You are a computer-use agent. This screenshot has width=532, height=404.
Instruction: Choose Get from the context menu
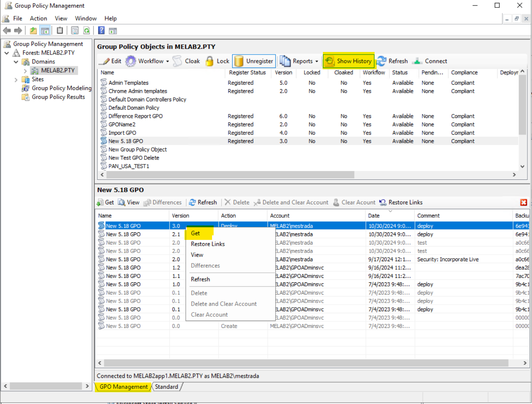[x=195, y=233]
